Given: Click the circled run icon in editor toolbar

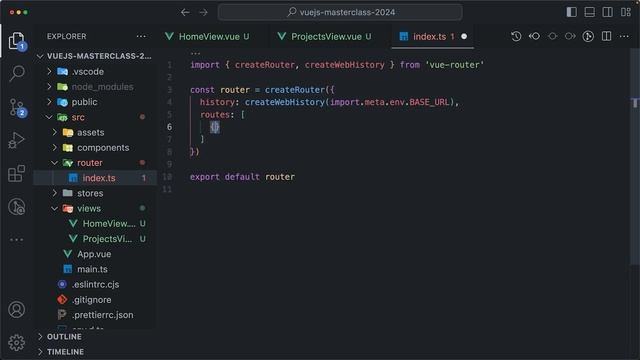Looking at the screenshot, I should [x=588, y=36].
